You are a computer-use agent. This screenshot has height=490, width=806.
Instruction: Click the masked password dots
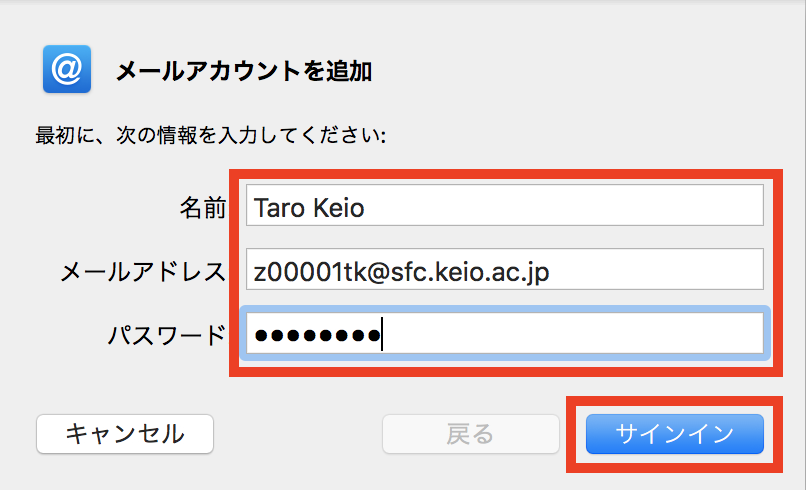[x=316, y=335]
